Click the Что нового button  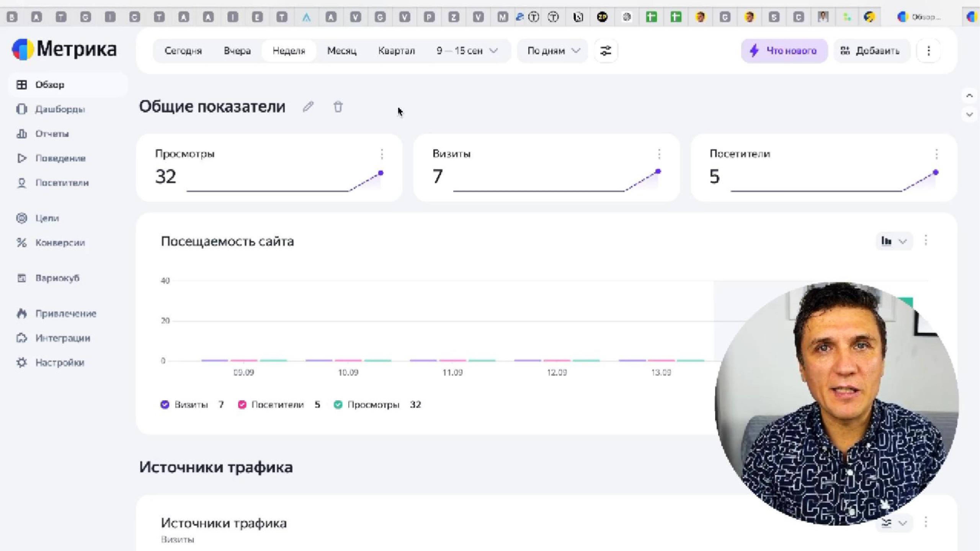[x=784, y=51]
